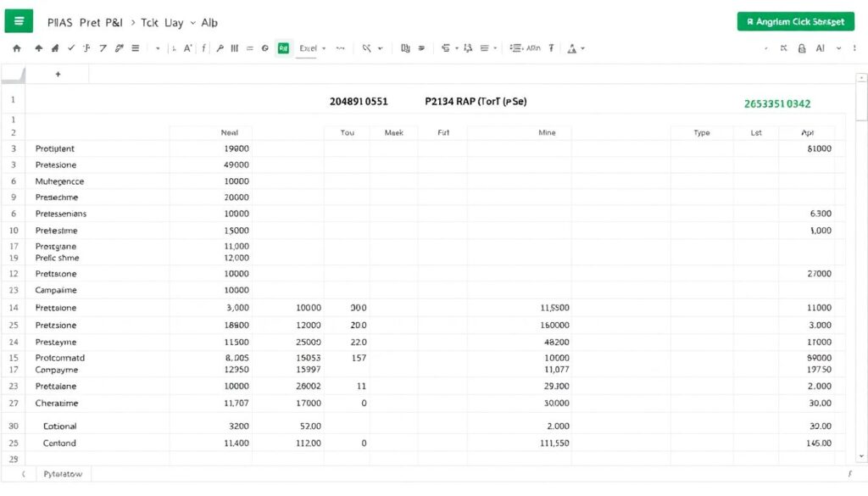The image size is (868, 496).
Task: Click the large A font size icon
Action: 188,49
